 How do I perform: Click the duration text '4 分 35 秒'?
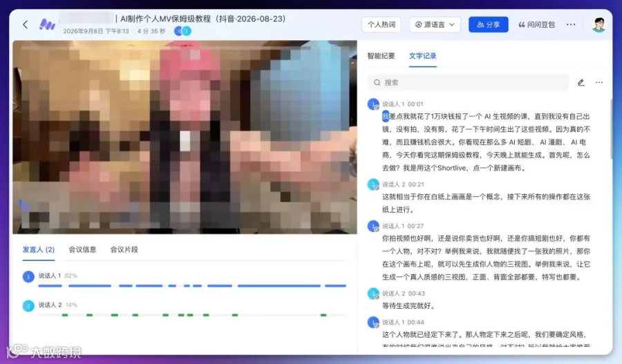(x=151, y=31)
